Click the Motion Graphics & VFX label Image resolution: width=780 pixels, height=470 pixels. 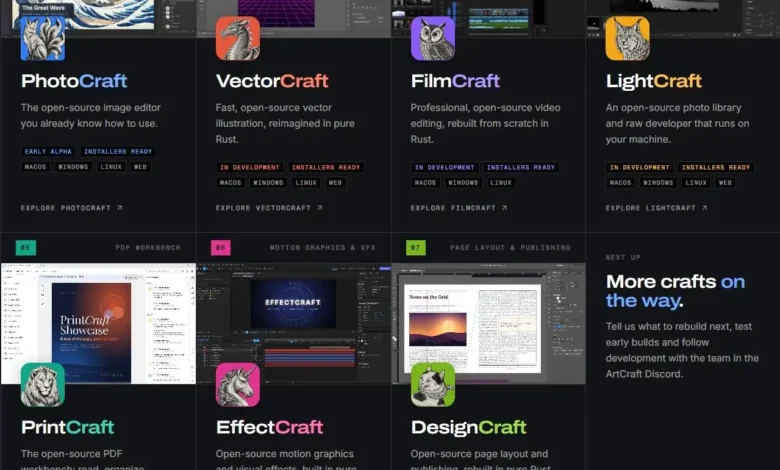[x=323, y=247]
